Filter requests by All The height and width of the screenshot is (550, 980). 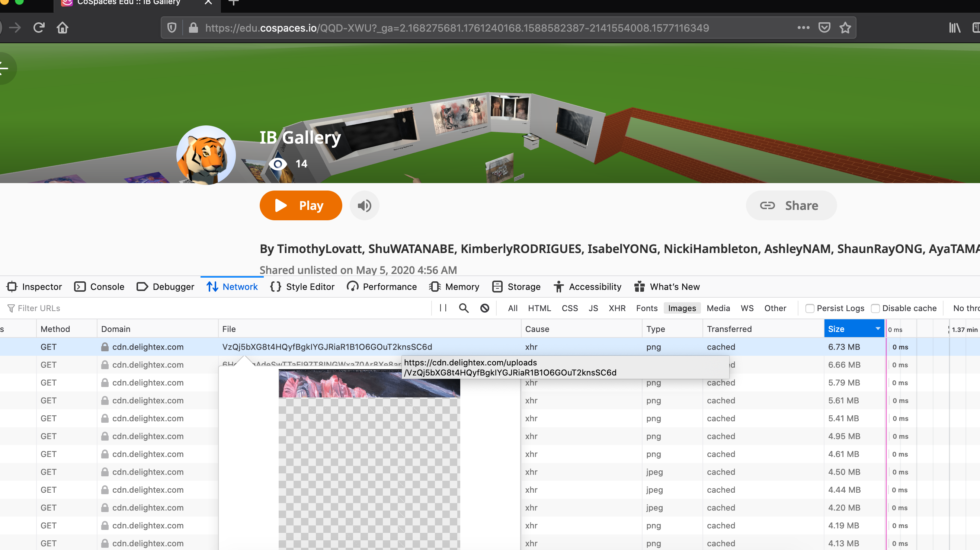[512, 308]
